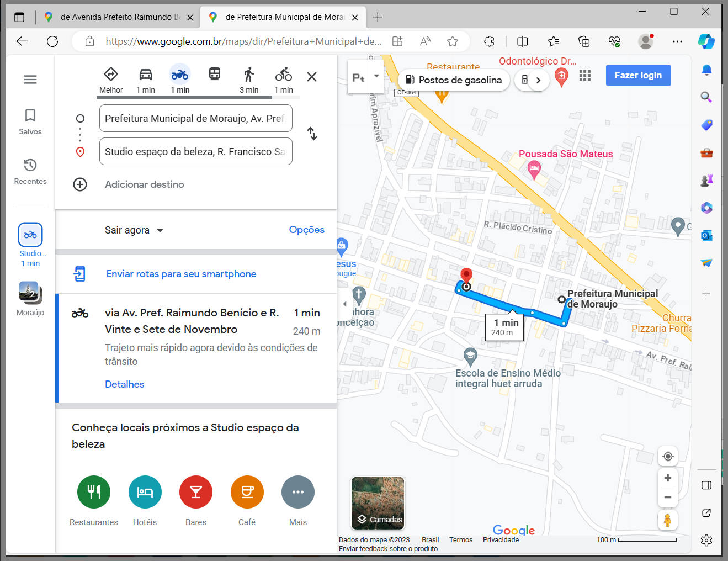Screen dimensions: 728x561
Task: Edit the Studio espaço da beleza destination
Action: 196,151
